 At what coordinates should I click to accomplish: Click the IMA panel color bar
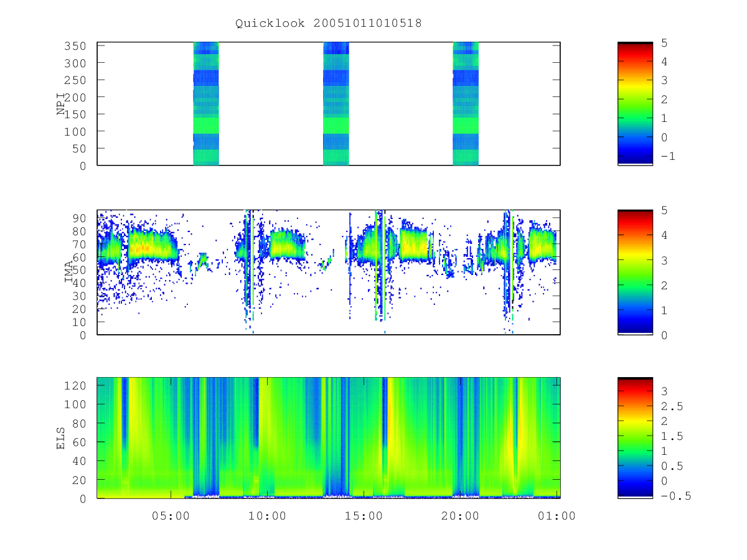coord(635,273)
